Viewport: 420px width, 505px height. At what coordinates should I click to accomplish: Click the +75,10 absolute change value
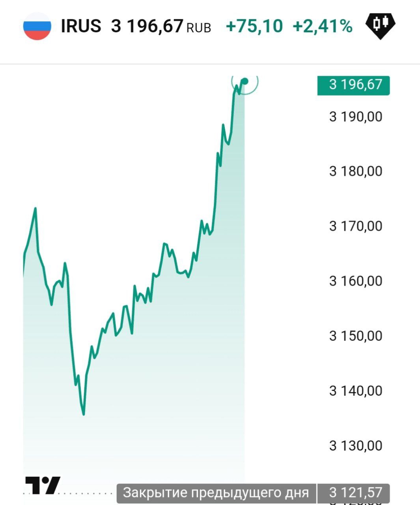[x=254, y=26]
